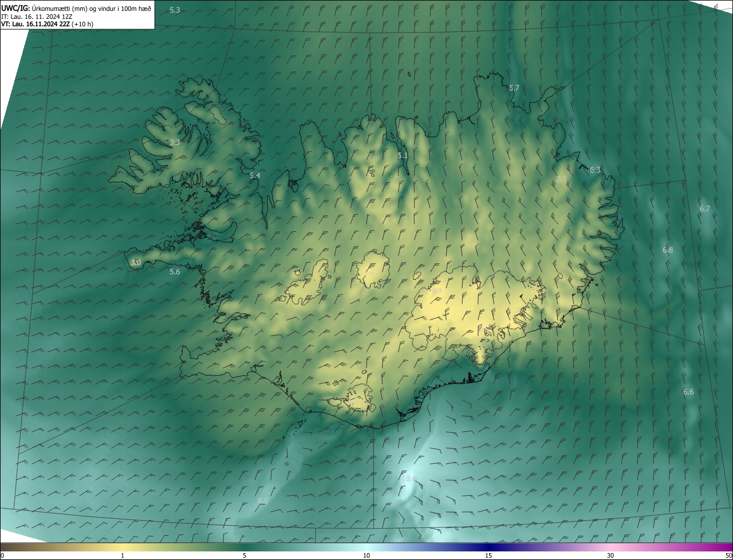The width and height of the screenshot is (733, 560).
Task: Click the valid time line 'VT: Lau. 16.11.2024 22Z (+10 h)'
Action: pos(47,24)
